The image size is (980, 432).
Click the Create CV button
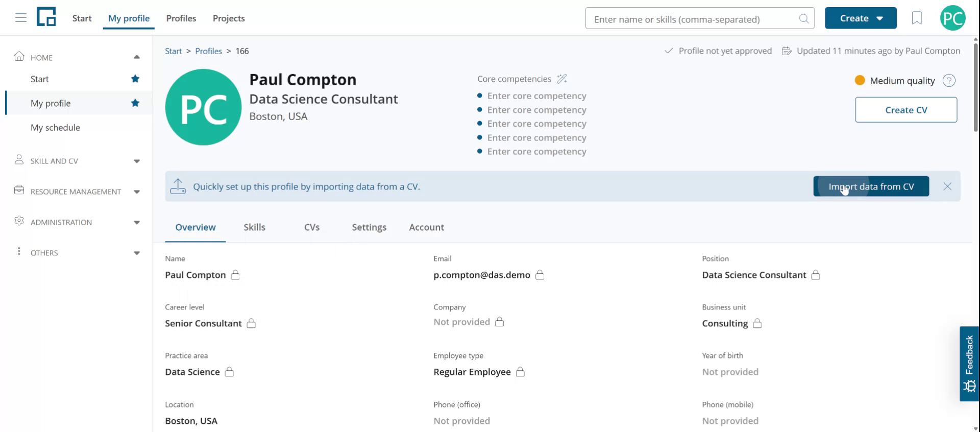(906, 110)
